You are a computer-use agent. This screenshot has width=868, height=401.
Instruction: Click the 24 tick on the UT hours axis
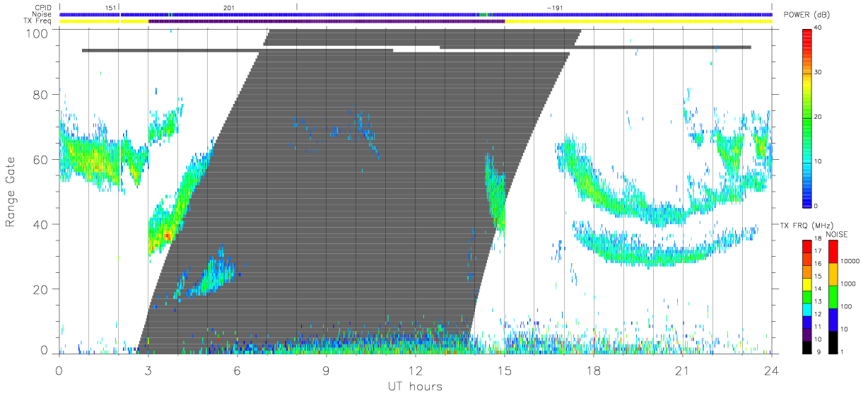tap(771, 370)
